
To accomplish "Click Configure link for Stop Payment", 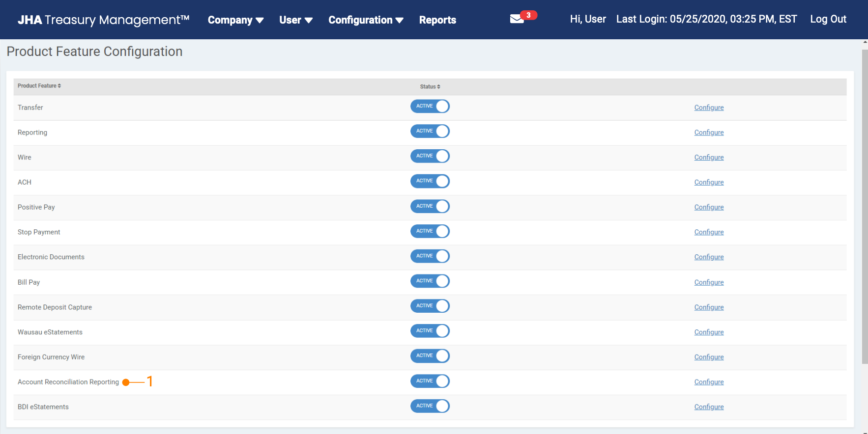I will [x=709, y=232].
